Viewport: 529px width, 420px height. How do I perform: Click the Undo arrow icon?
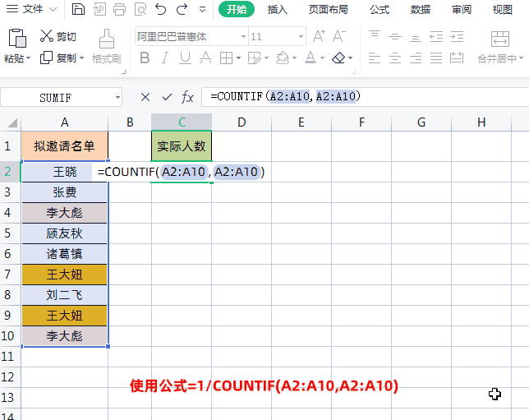[x=161, y=9]
